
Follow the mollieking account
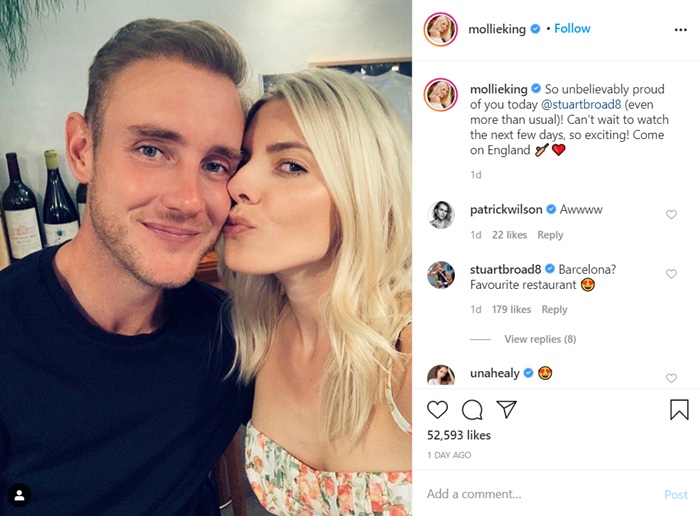(x=572, y=29)
